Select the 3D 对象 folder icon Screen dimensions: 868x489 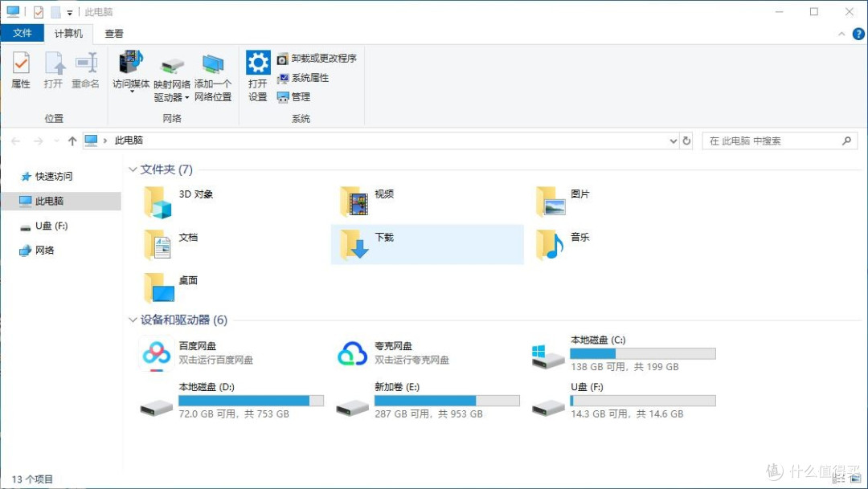[158, 202]
